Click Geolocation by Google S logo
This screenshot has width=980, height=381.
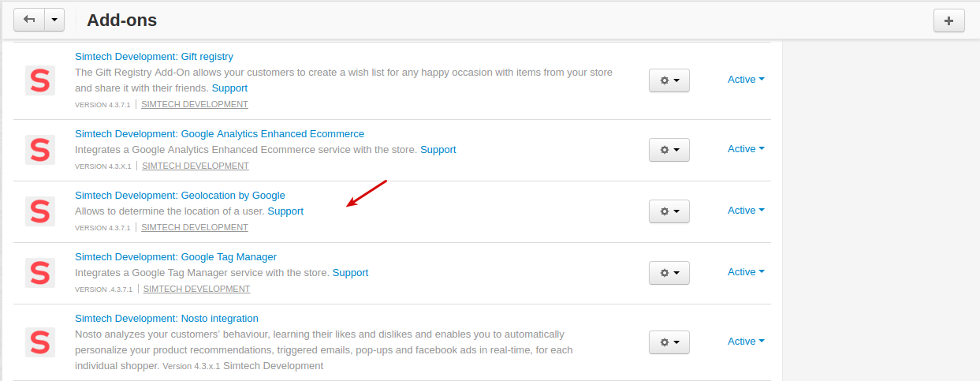tap(40, 211)
